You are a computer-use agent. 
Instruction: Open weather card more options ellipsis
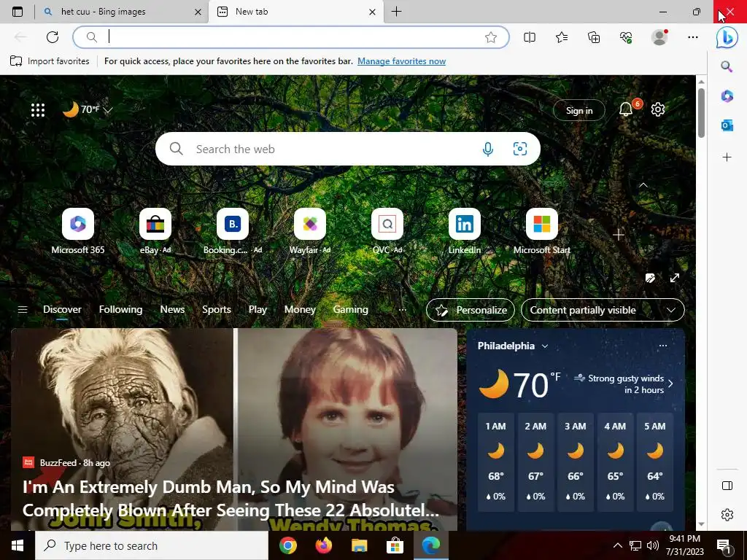(x=662, y=346)
